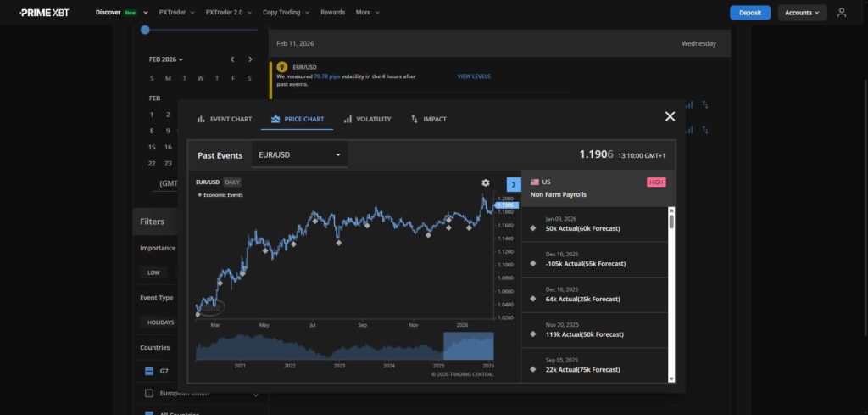Open the Discover menu
Screen dimensions: 868x415
pyautogui.click(x=122, y=12)
